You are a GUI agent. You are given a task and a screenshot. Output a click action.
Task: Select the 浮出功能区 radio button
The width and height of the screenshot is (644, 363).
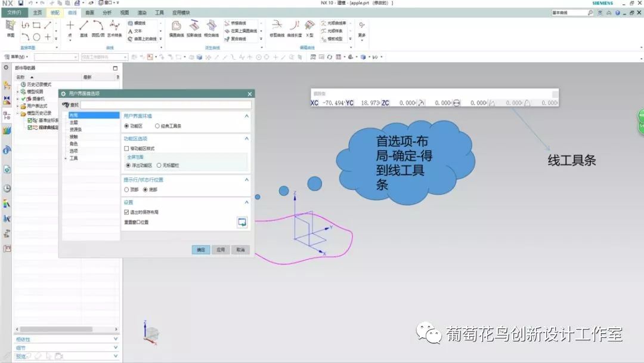point(128,165)
